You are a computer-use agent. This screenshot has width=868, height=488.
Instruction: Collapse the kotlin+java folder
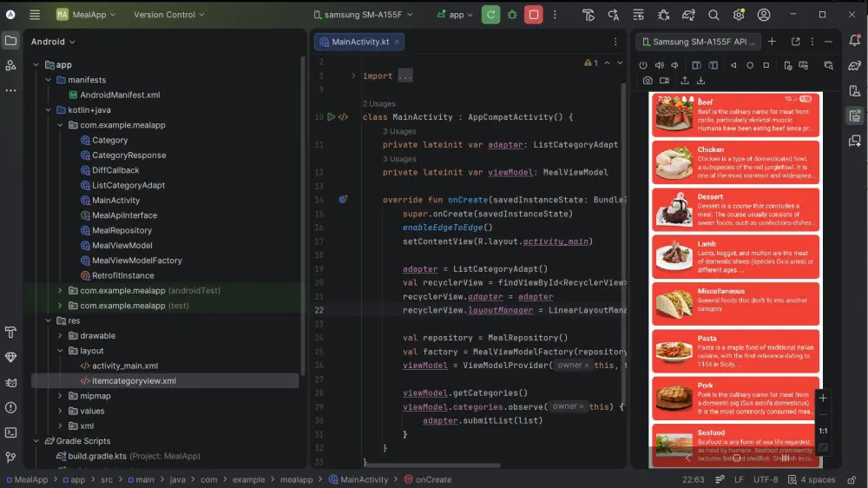point(48,109)
